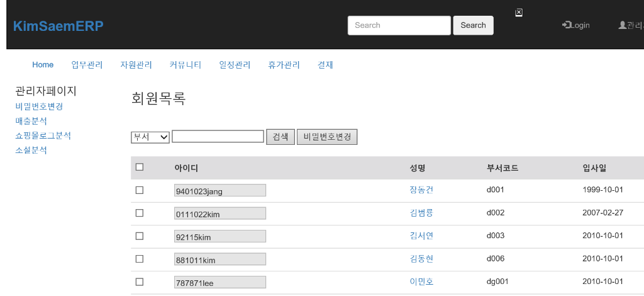This screenshot has width=644, height=296.
Task: Click the 성명 column header
Action: click(418, 168)
